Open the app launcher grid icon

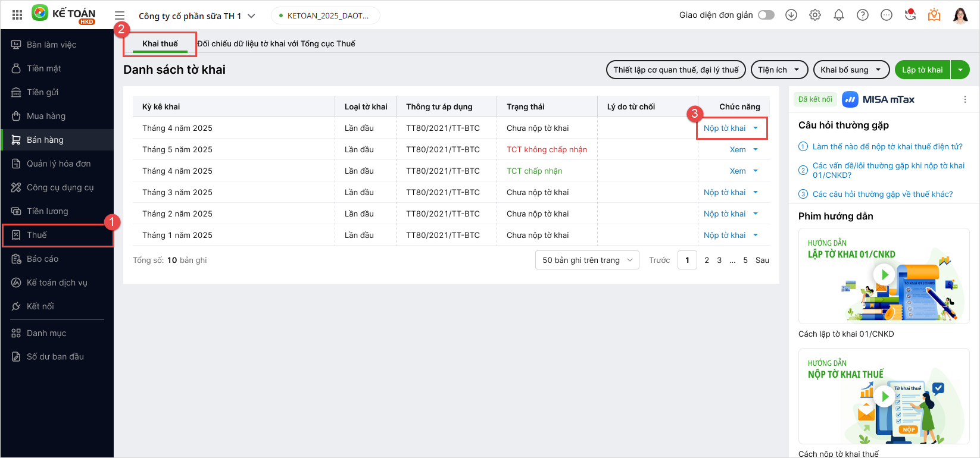click(17, 15)
